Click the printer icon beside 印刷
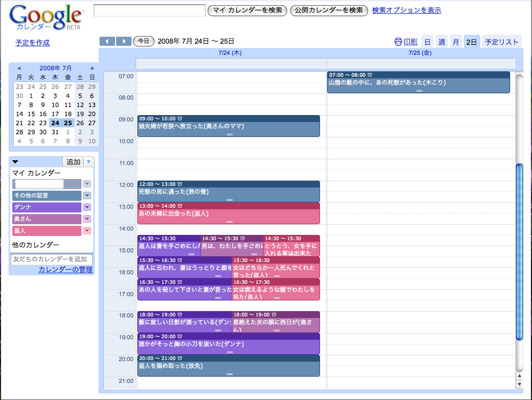The height and width of the screenshot is (400, 532). point(398,42)
